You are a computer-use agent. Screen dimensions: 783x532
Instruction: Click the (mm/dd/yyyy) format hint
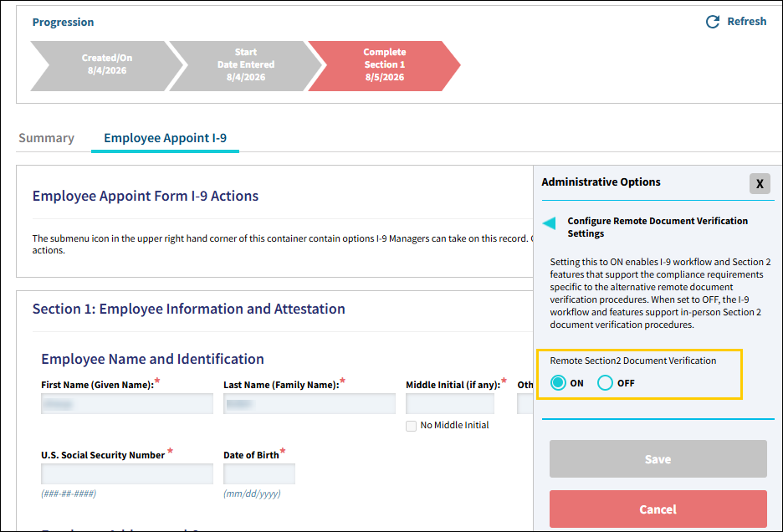(252, 494)
